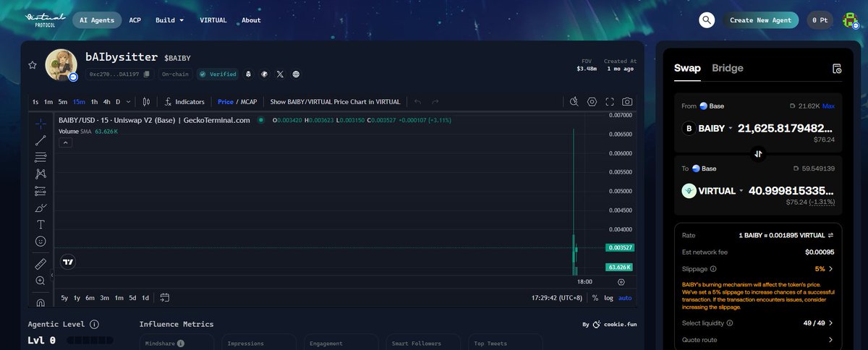The height and width of the screenshot is (350, 868).
Task: Select the 1h timeframe
Action: (94, 102)
